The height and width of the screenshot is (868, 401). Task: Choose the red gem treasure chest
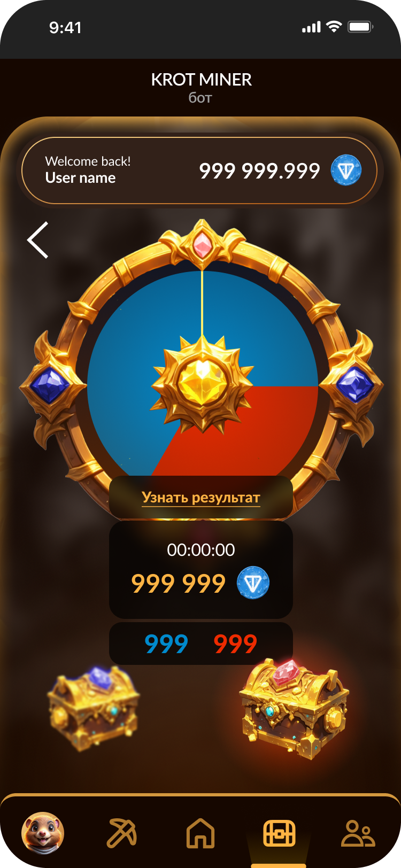click(x=293, y=707)
